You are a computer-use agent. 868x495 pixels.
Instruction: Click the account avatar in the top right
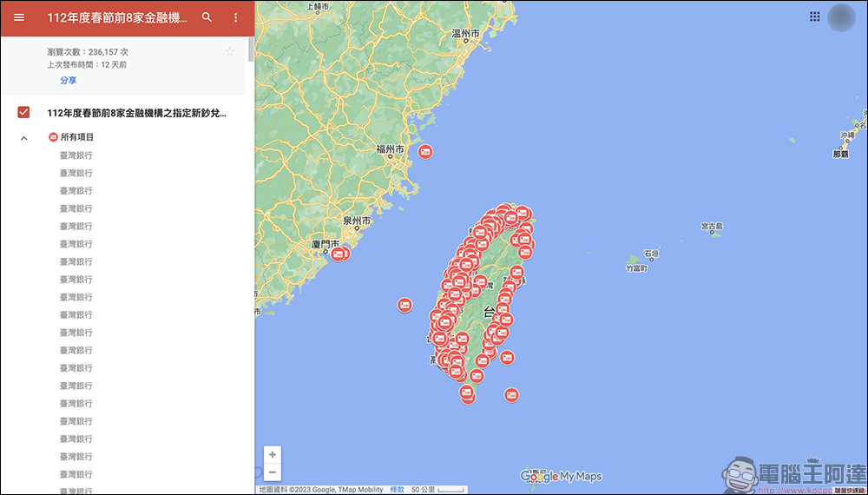pyautogui.click(x=842, y=17)
